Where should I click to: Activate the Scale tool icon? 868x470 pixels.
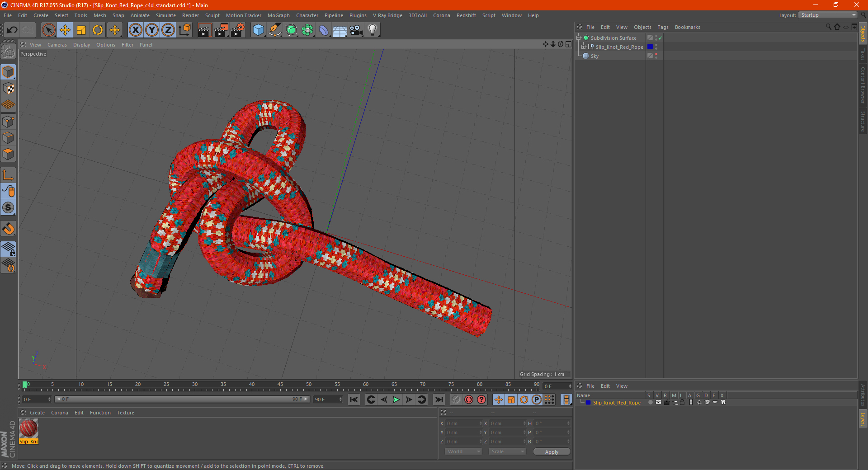[x=81, y=30]
